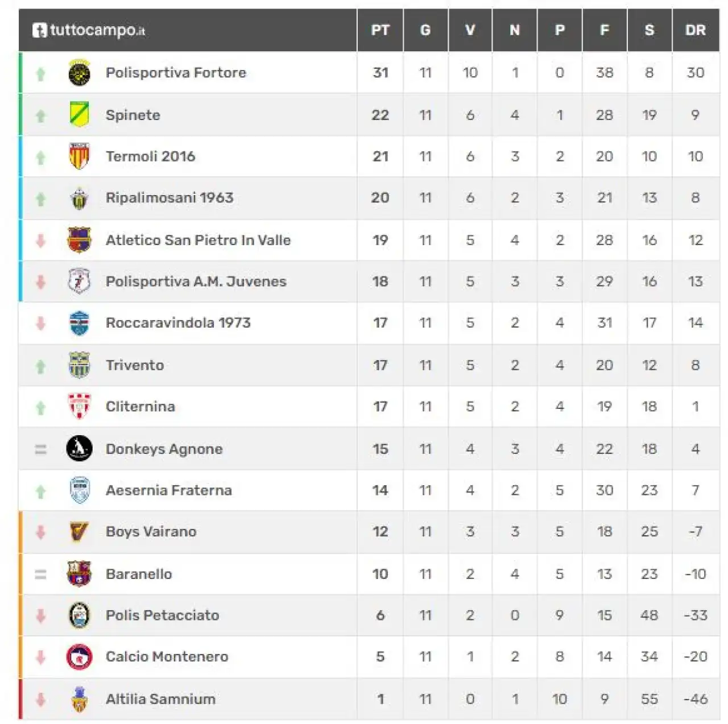Sort table by DR column header

[695, 30]
